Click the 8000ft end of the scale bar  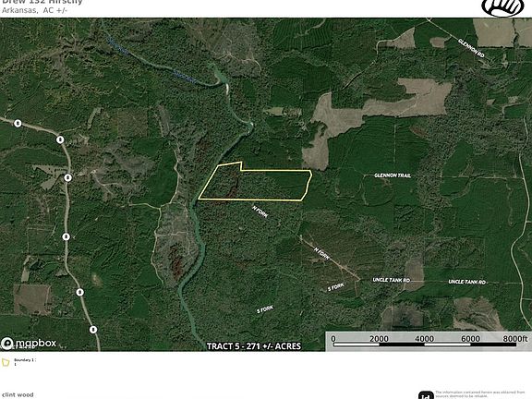click(515, 339)
